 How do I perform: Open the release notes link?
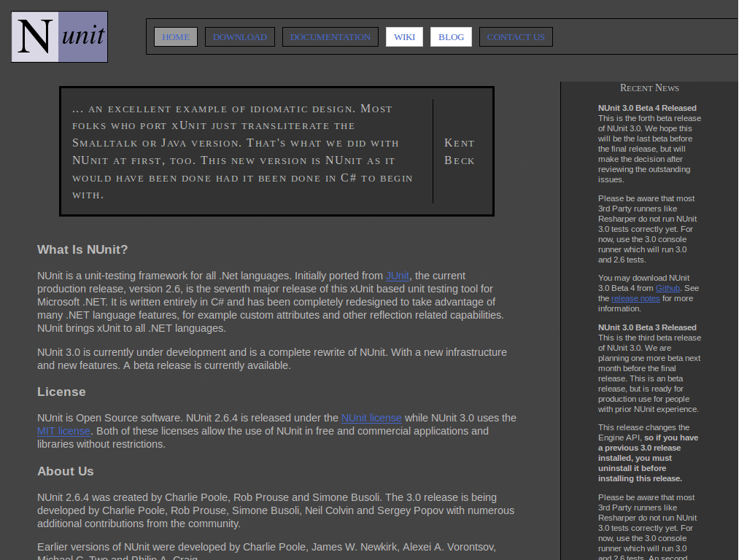(635, 298)
